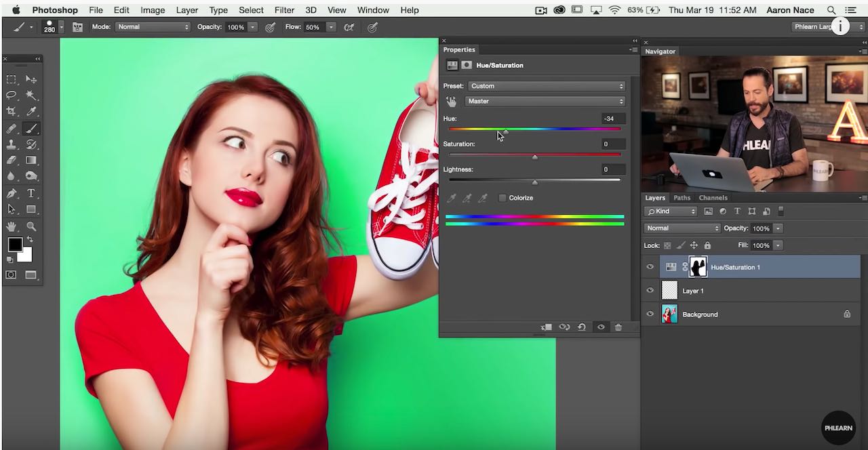
Task: Choose the Magic Wand tool
Action: 31,95
